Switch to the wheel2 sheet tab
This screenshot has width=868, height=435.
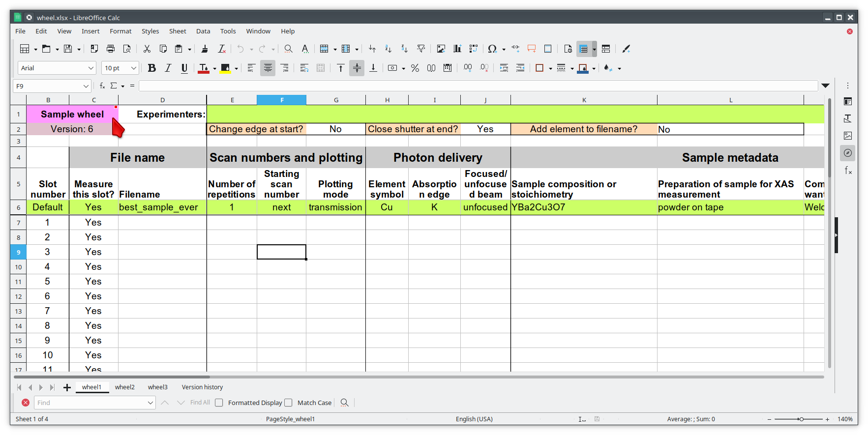tap(125, 387)
